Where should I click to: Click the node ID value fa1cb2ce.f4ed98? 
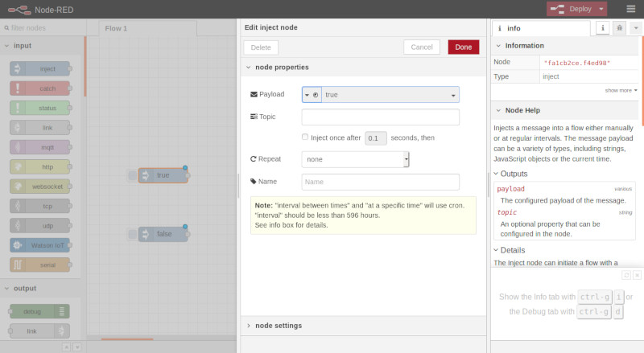point(576,63)
